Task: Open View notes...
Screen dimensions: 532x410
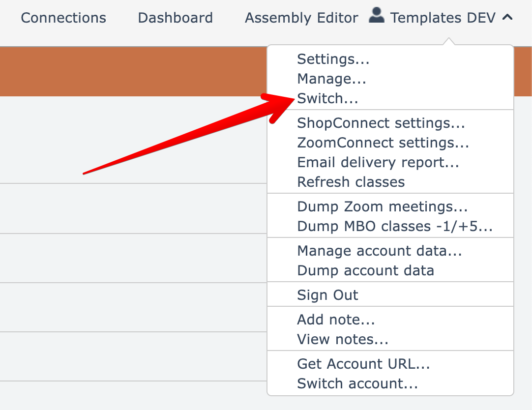Action: 343,339
